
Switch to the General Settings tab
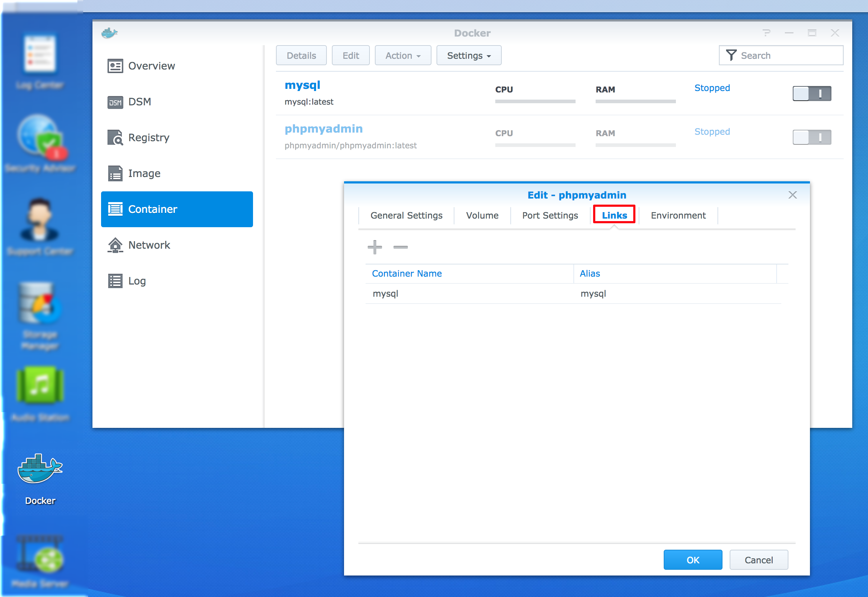[x=406, y=215]
